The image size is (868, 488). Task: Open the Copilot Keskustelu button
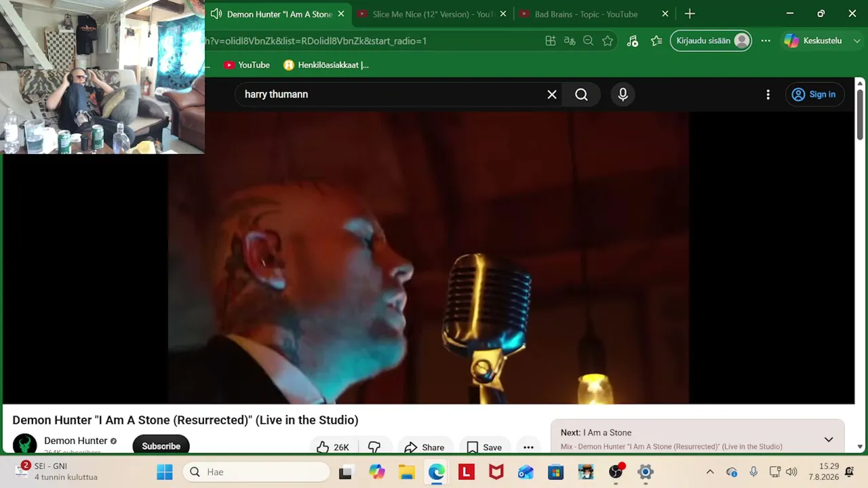[812, 41]
